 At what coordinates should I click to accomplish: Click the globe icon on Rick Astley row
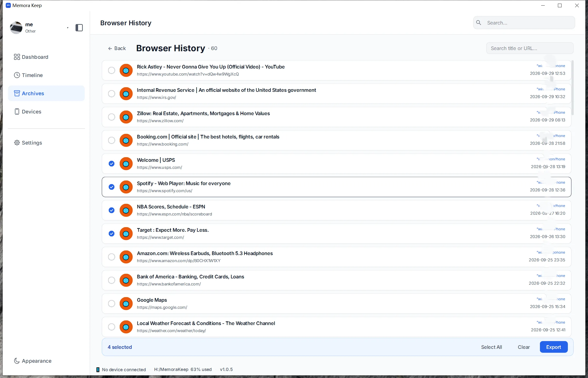[126, 70]
